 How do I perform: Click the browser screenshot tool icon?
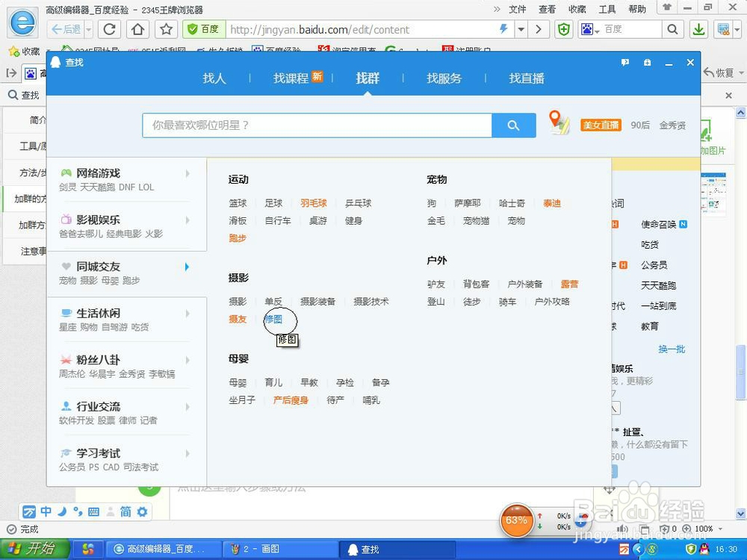[724, 30]
